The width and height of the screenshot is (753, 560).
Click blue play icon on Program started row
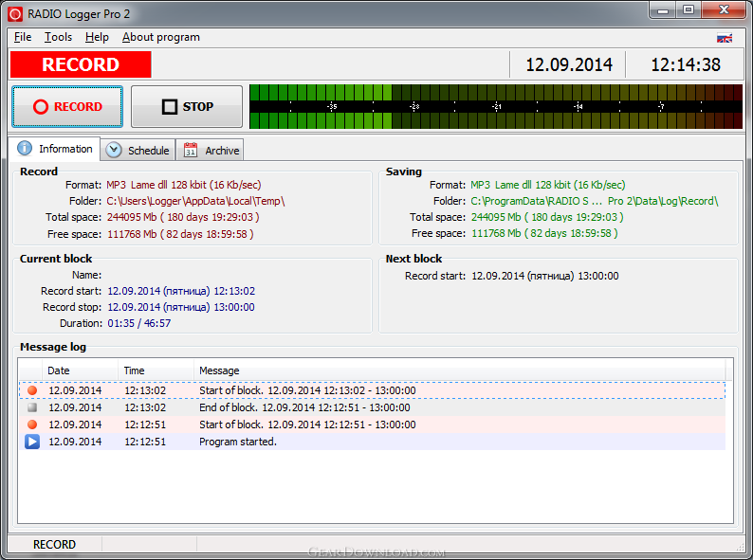32,442
